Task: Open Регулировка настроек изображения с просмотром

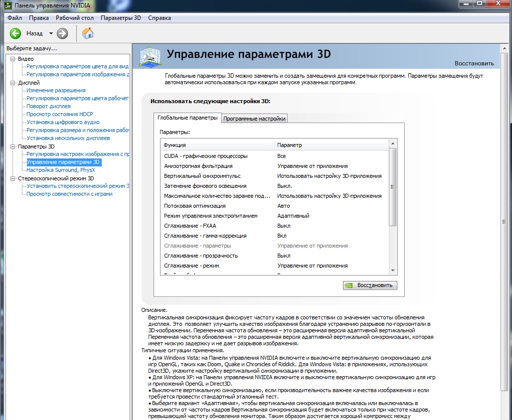Action: click(x=78, y=154)
